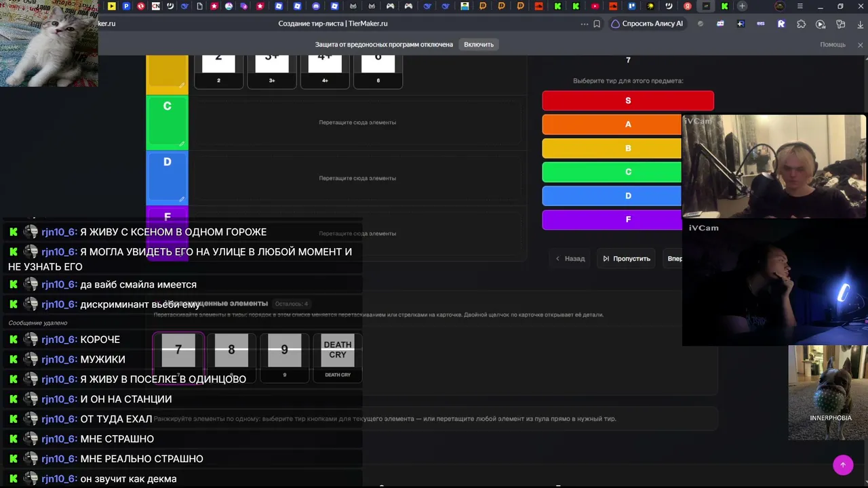
Task: Click the white R extension icon in toolbar
Action: pos(781,24)
